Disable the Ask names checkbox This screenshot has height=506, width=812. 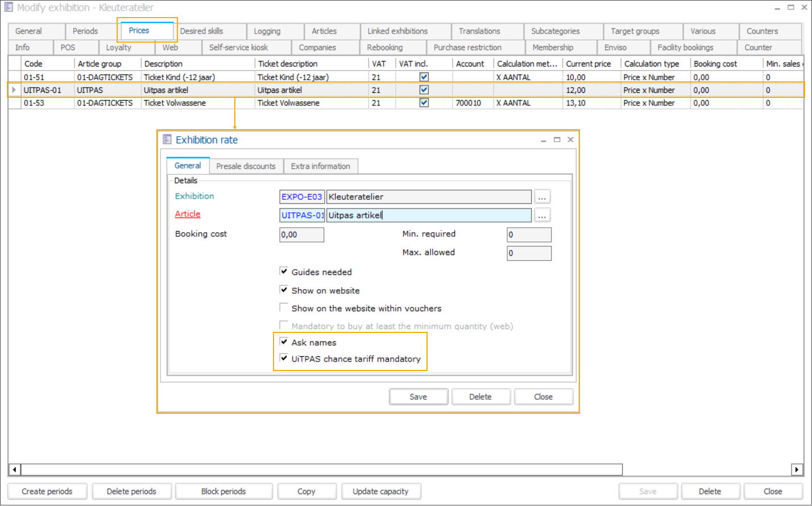[x=284, y=342]
